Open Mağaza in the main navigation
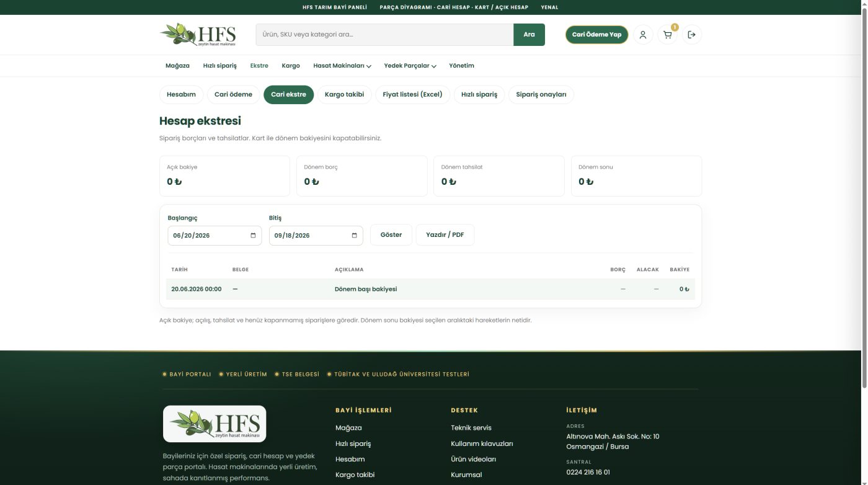Image resolution: width=868 pixels, height=485 pixels. coord(177,66)
